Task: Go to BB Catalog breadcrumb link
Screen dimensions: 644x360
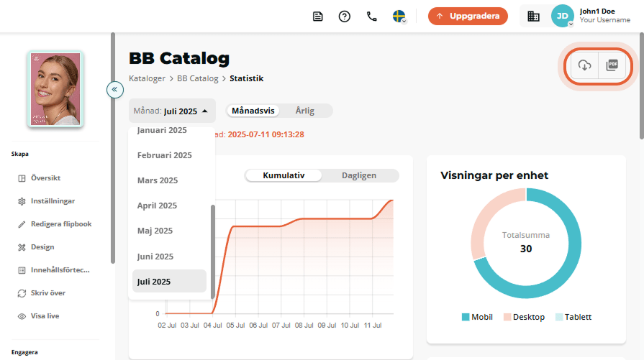Action: pos(198,78)
